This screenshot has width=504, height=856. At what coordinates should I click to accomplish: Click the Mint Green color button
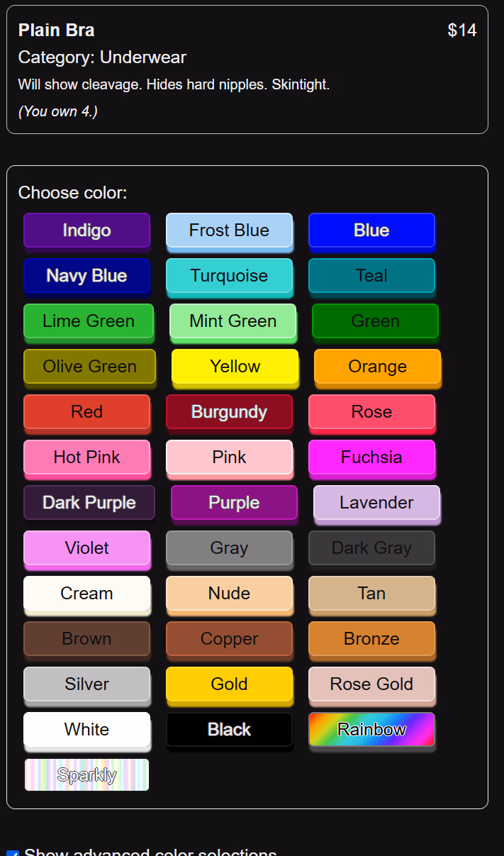click(x=233, y=321)
